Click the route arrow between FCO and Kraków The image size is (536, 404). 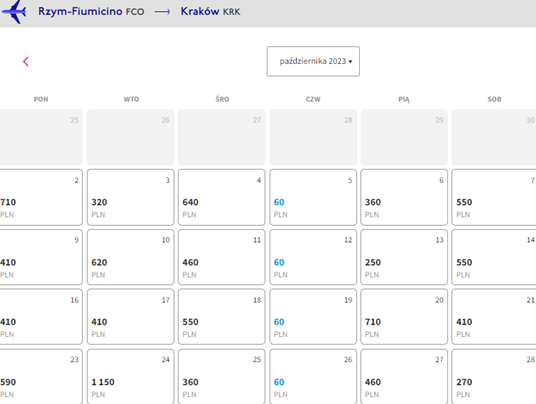click(162, 12)
